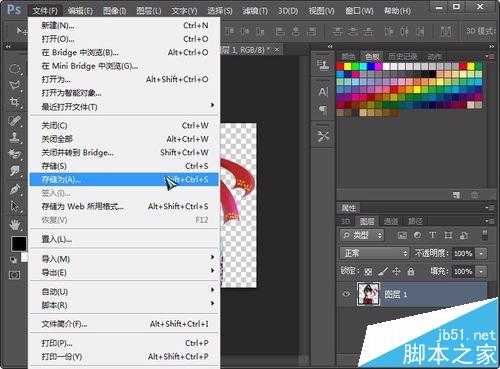The width and height of the screenshot is (500, 369).
Task: Click the align left edges icon
Action: point(280,32)
